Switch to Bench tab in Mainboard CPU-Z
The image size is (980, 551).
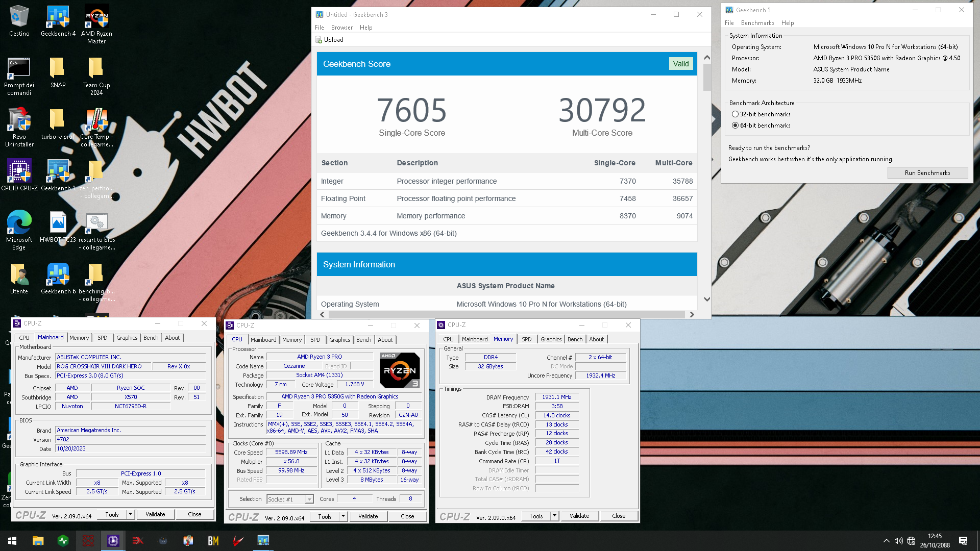click(x=151, y=338)
